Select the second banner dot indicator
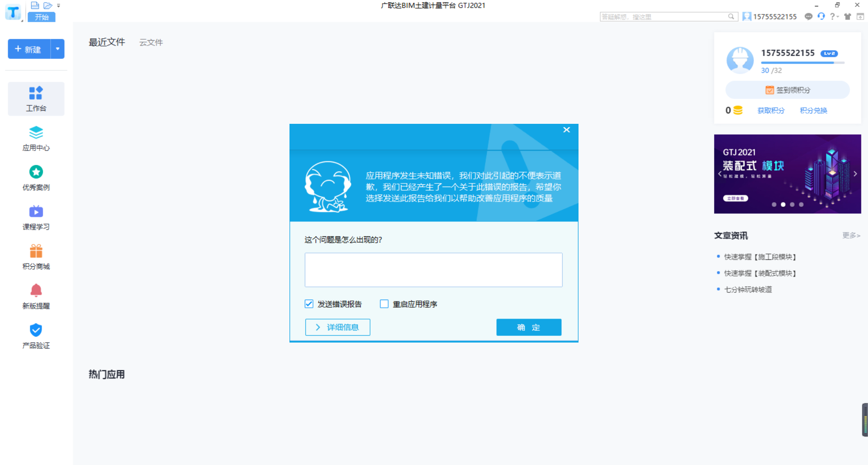 click(x=783, y=205)
